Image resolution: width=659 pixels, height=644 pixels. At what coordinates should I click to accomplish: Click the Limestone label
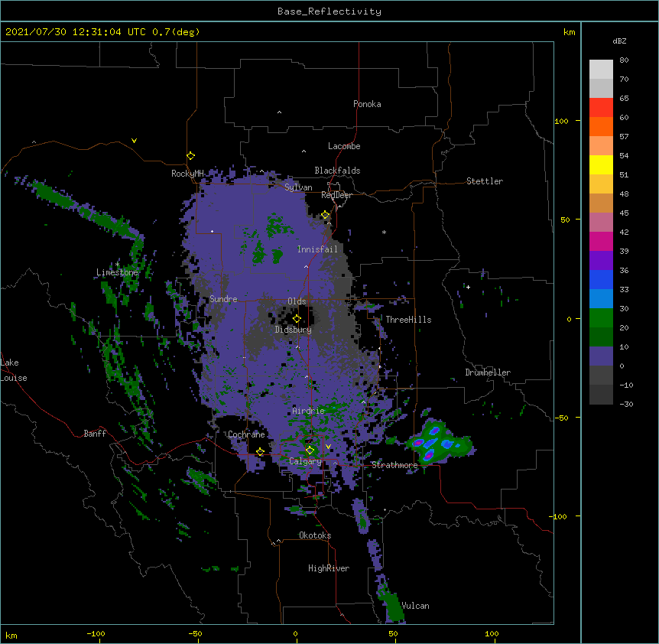(x=117, y=272)
